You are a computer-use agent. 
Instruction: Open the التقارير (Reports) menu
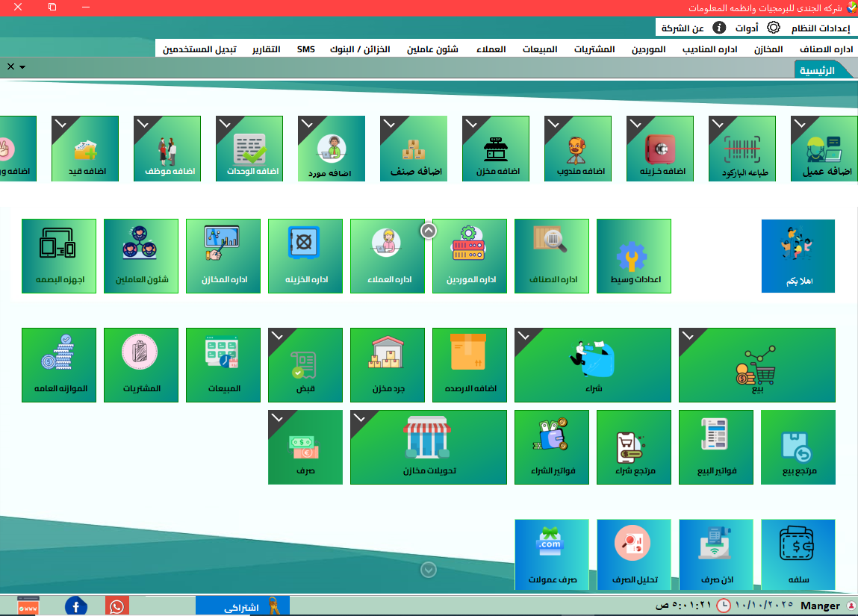pyautogui.click(x=266, y=49)
